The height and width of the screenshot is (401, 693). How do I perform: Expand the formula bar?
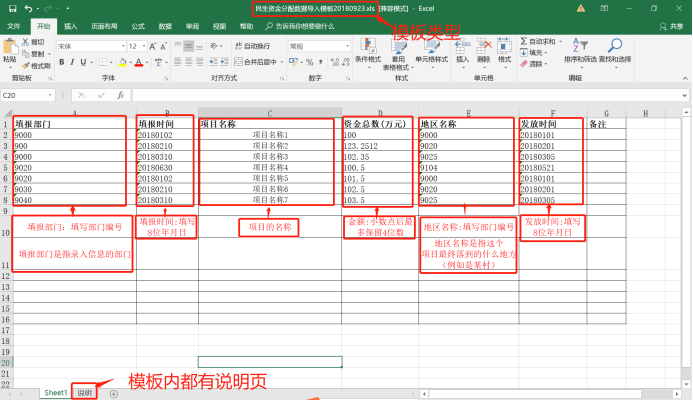pos(685,95)
